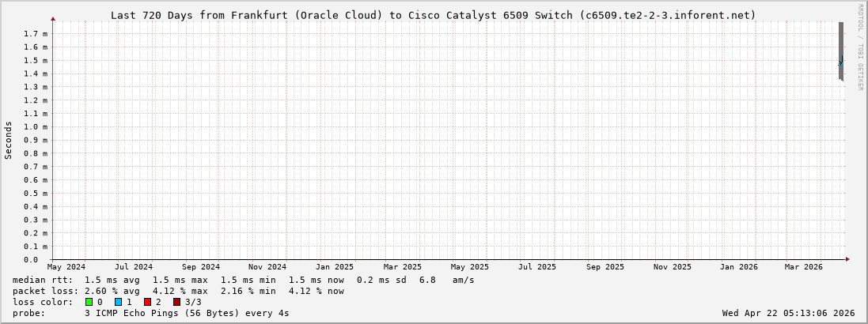This screenshot has height=324, width=868.
Task: Select the Jul 2025 time axis label
Action: pyautogui.click(x=536, y=267)
